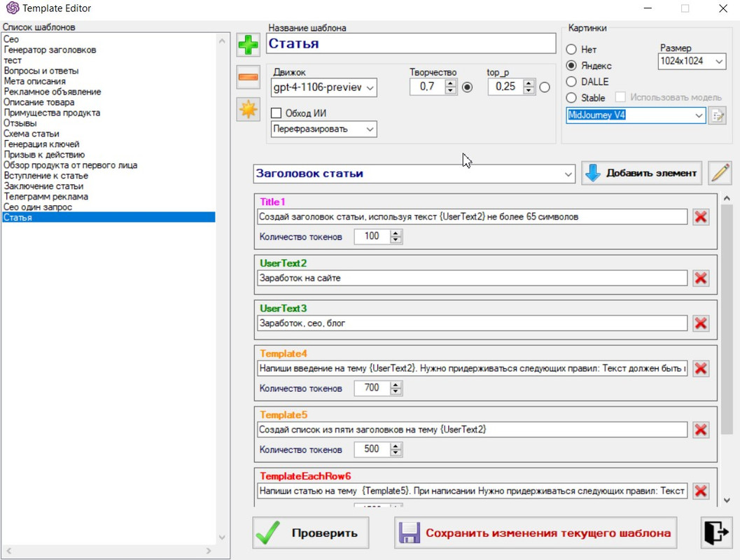Select the Нет pictures radio button
This screenshot has height=560, width=740.
[571, 50]
